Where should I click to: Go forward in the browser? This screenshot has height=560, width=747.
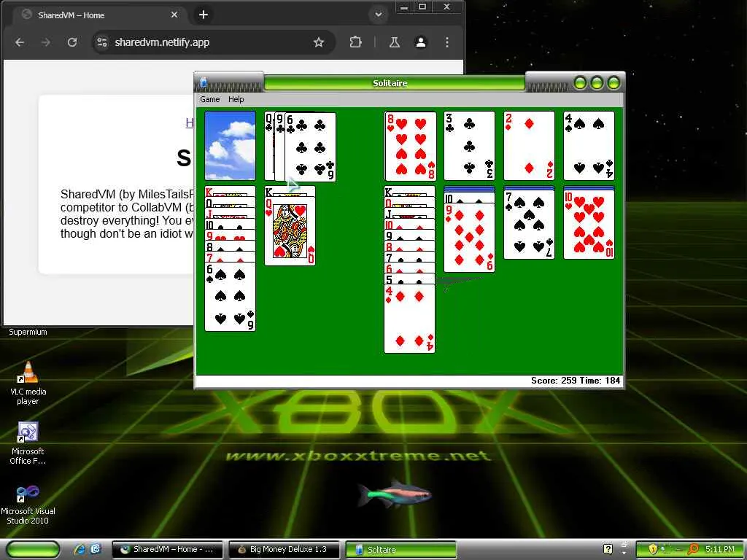point(46,42)
